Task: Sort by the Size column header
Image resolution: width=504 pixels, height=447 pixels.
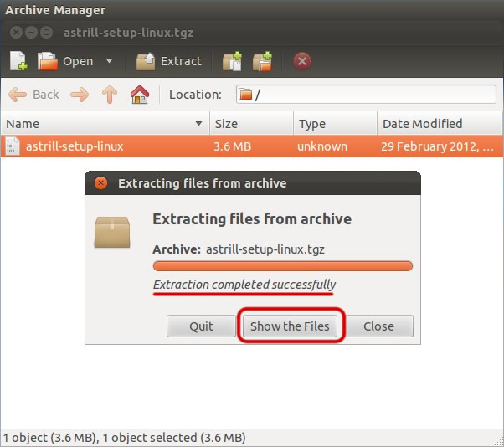Action: coord(251,123)
